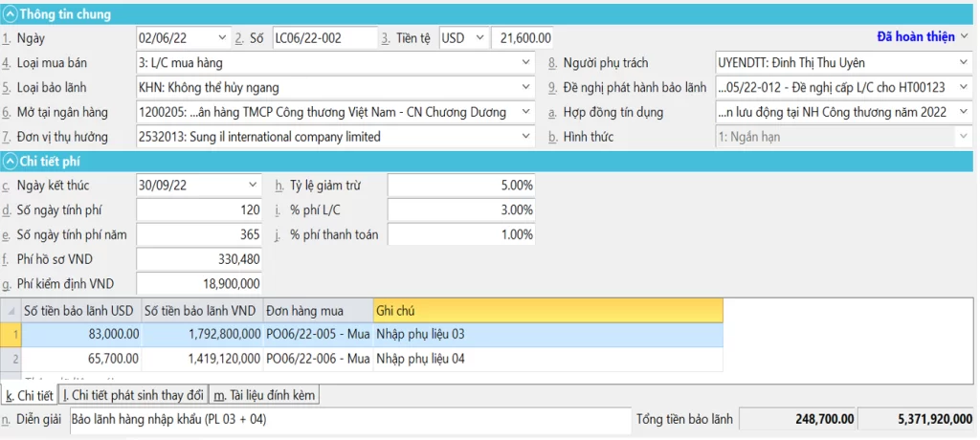The image size is (980, 440).
Task: Click the Tỷ lệ giảm trừ field
Action: click(460, 185)
